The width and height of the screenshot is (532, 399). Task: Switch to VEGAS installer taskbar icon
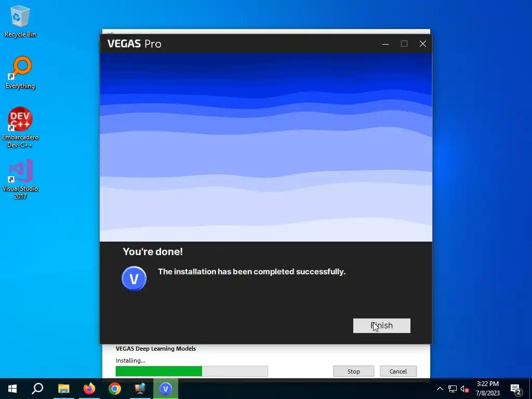pos(166,389)
